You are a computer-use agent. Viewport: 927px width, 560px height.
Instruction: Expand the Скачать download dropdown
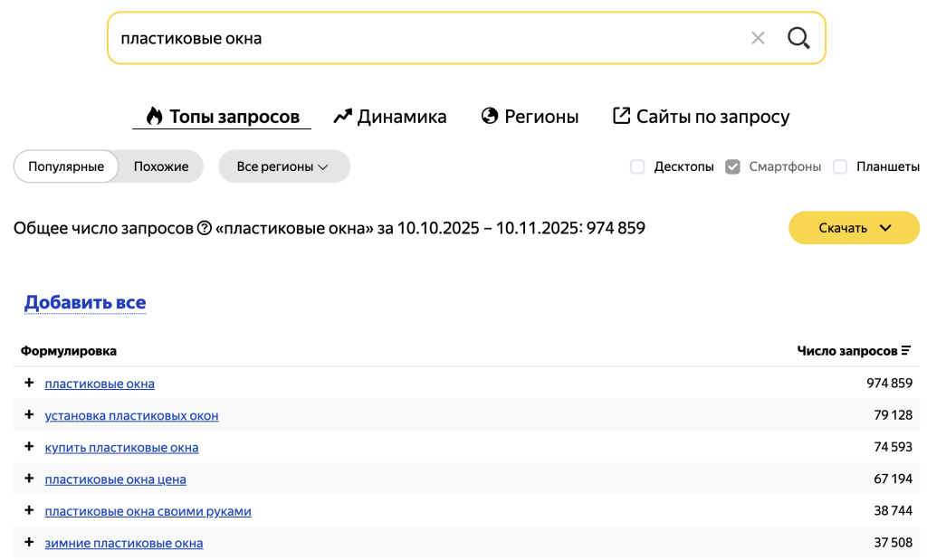[x=854, y=228]
